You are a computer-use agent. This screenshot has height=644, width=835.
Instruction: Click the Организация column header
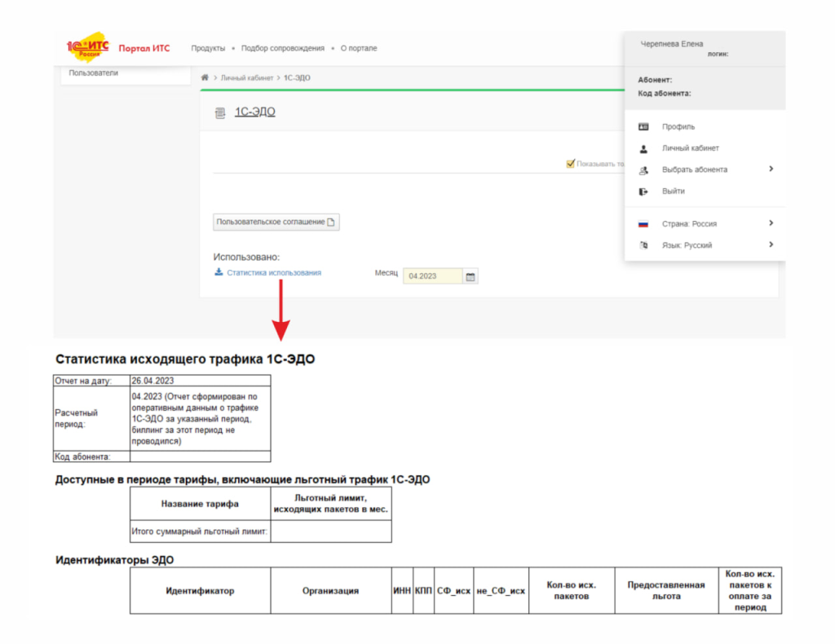pos(331,591)
